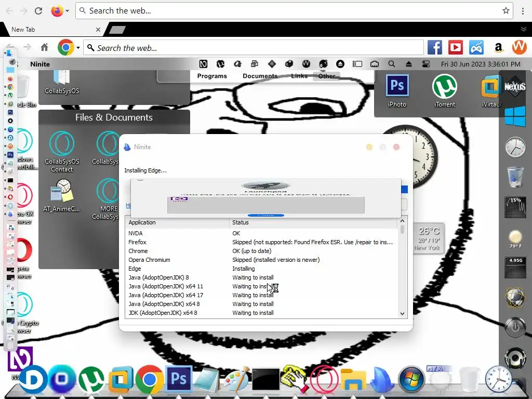This screenshot has height=399, width=532.
Task: Open Facebook bookmark in browser toolbar
Action: click(x=435, y=47)
